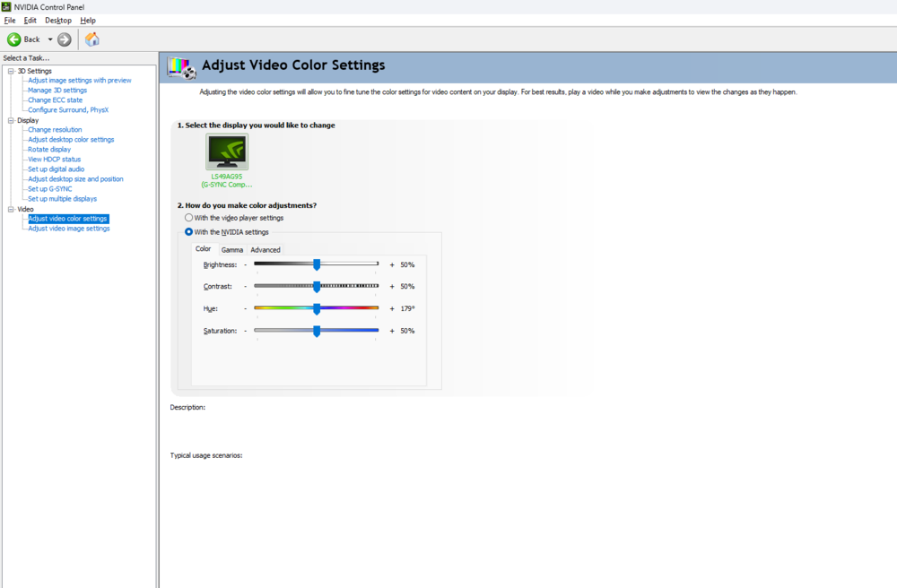897x588 pixels.
Task: Click the Saturation slider handle
Action: 317,331
